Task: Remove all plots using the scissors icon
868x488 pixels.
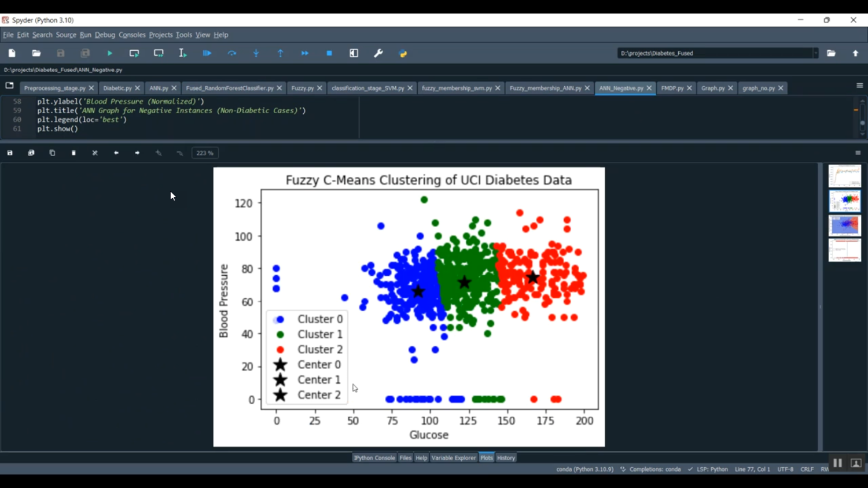Action: (x=94, y=152)
